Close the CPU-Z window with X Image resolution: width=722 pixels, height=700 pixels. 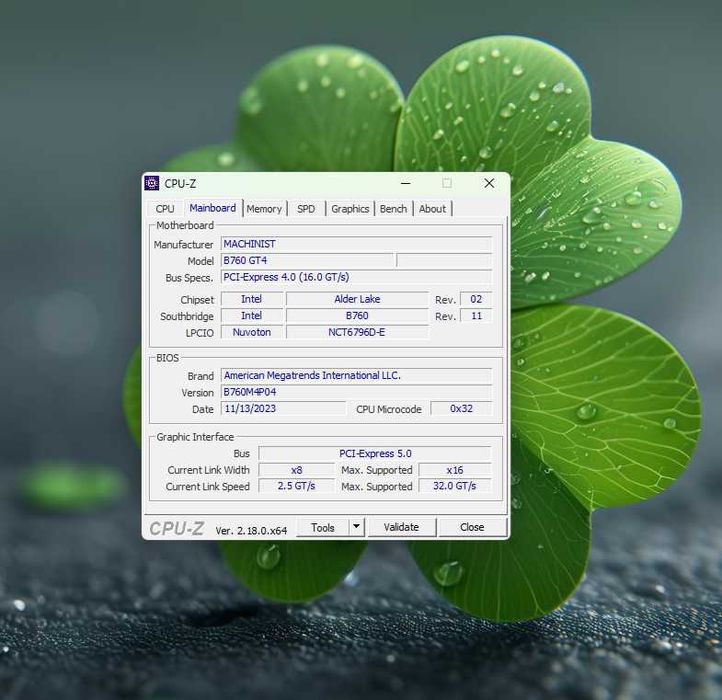(489, 183)
